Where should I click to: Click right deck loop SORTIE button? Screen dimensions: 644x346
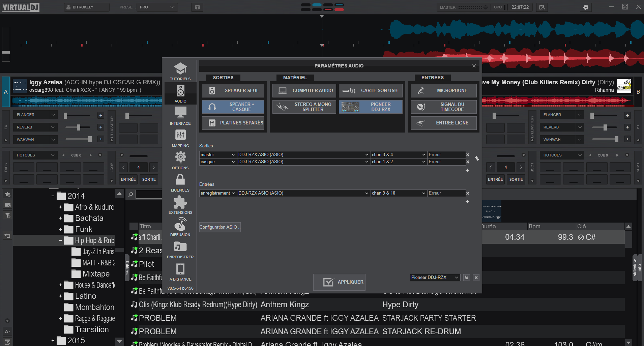click(516, 179)
